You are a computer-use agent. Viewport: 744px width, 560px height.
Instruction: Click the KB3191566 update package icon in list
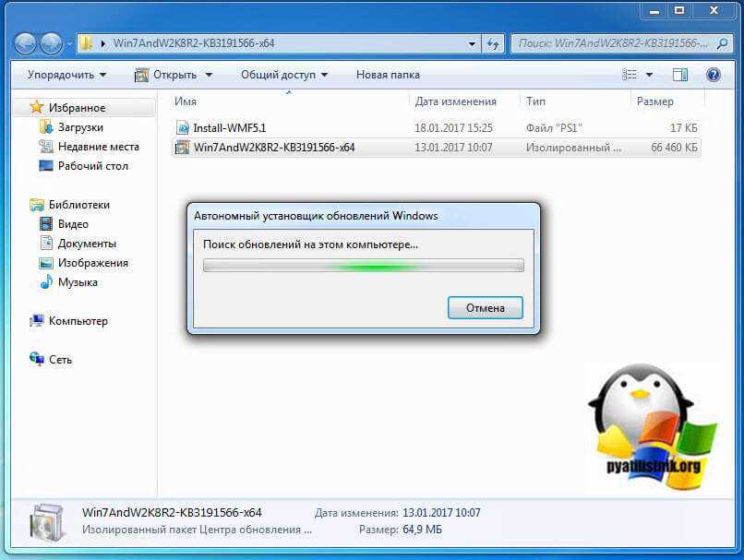coord(182,148)
